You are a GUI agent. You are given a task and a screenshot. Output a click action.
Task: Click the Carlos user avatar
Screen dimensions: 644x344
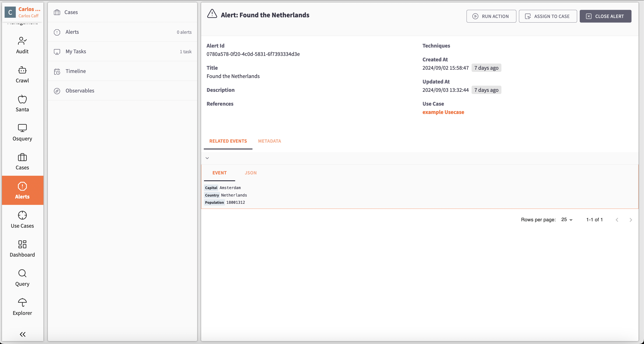click(x=10, y=12)
